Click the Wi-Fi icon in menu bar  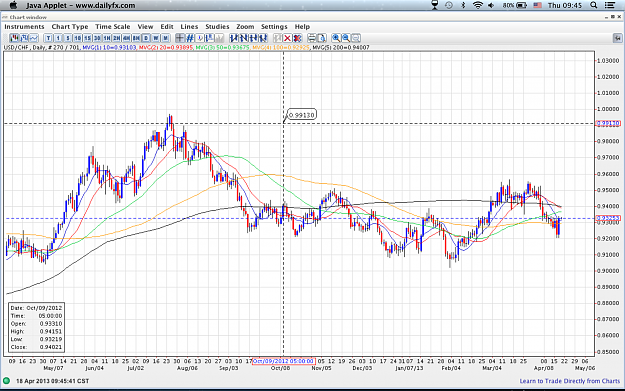478,5
